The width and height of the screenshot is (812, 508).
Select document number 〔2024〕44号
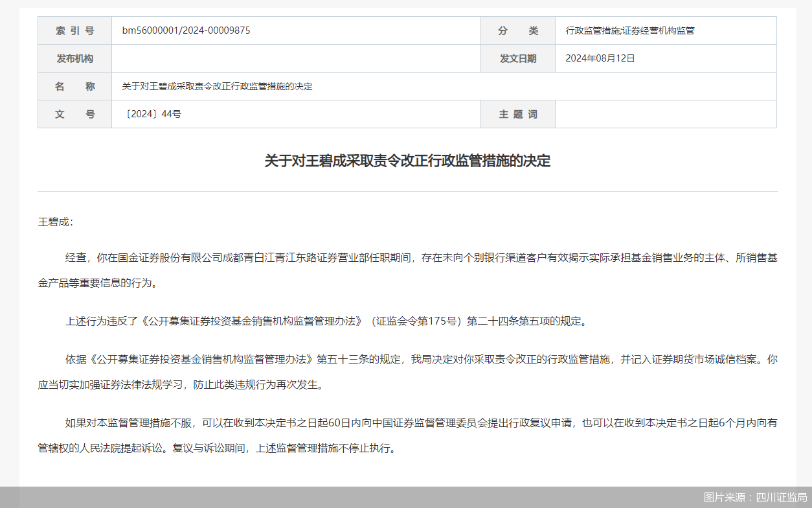[x=152, y=114]
